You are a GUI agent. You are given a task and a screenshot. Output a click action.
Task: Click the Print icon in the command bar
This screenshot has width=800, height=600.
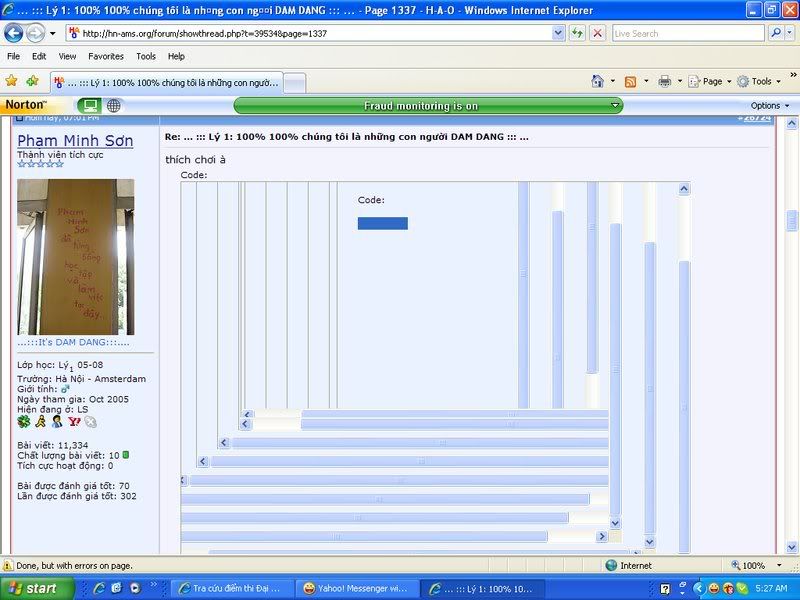(x=664, y=81)
